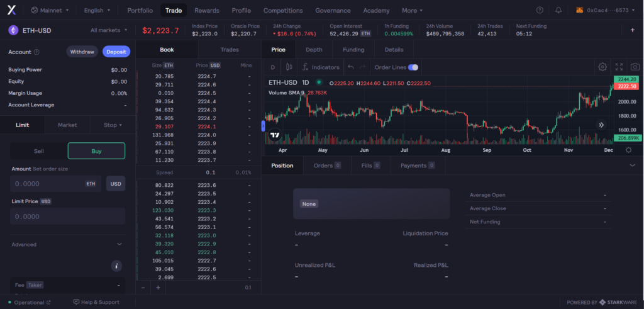Click the Deposit button
The height and width of the screenshot is (309, 644).
pyautogui.click(x=116, y=52)
